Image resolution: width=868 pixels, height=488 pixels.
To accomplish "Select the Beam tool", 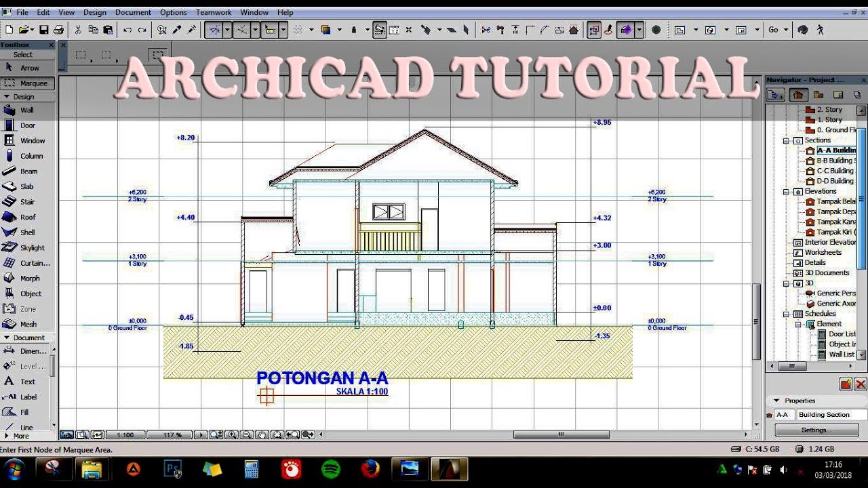I will (27, 171).
